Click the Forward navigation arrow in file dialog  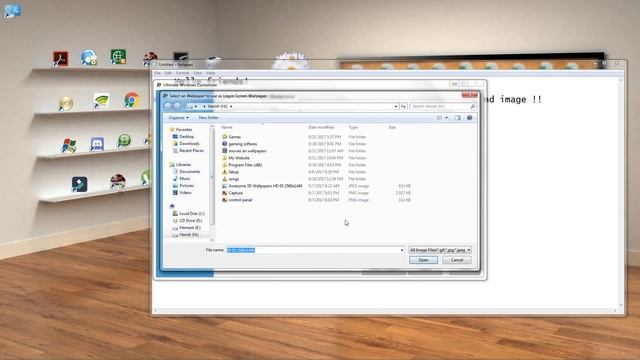177,106
